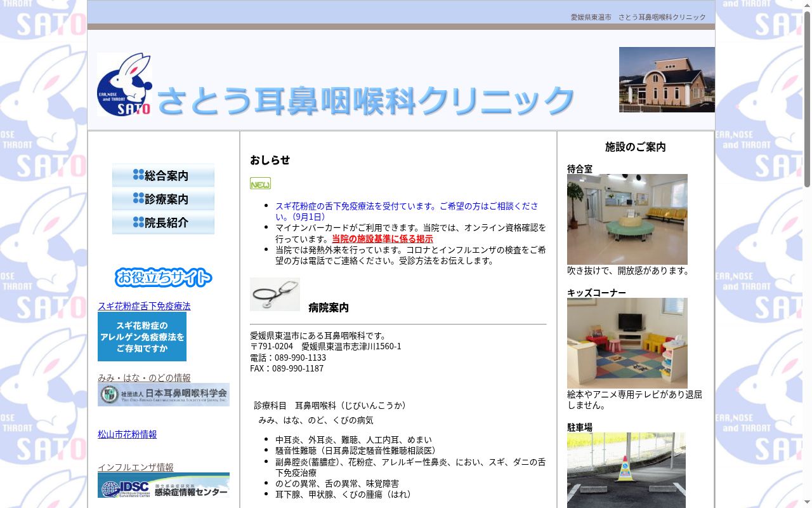The height and width of the screenshot is (508, 812).
Task: Open the 診療案内 menu button
Action: point(163,199)
